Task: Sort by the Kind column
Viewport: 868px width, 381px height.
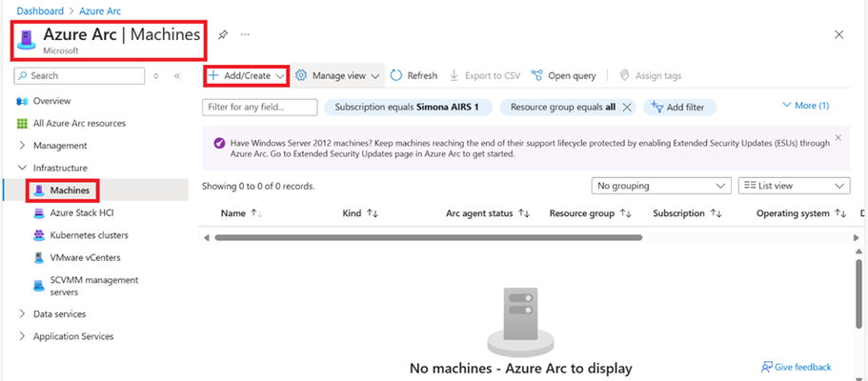Action: point(360,213)
